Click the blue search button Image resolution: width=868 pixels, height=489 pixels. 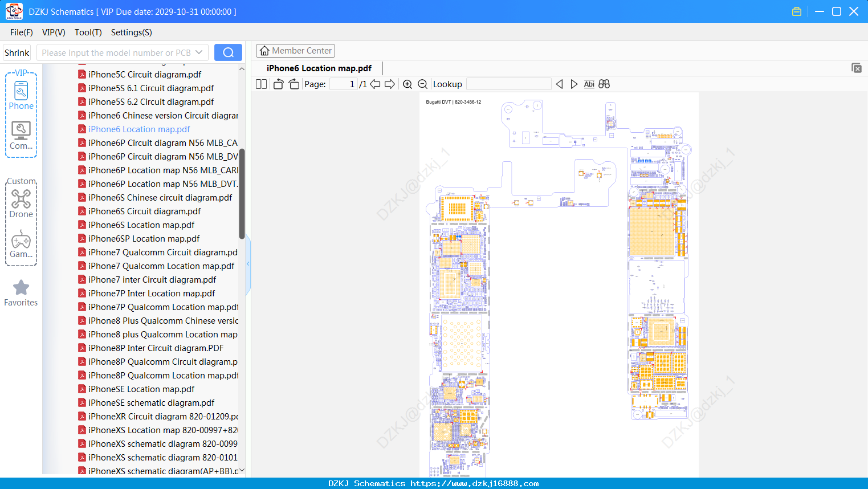228,52
